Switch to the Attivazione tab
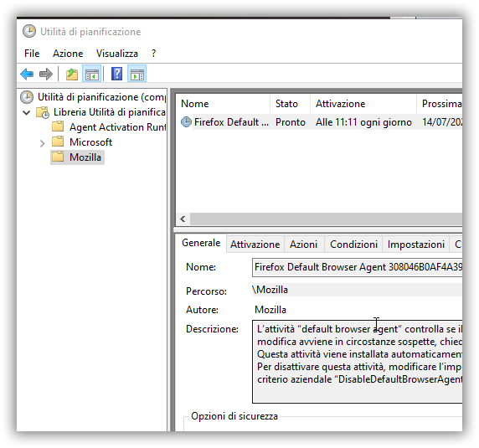479x448 pixels. 255,245
